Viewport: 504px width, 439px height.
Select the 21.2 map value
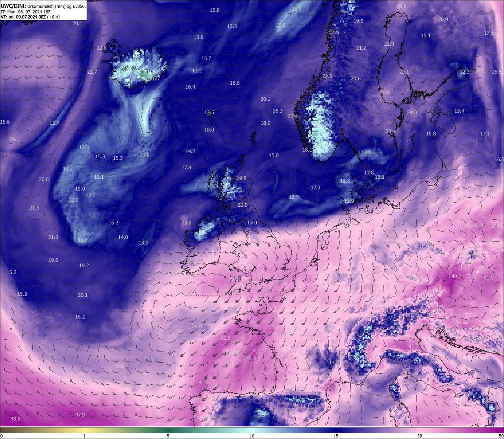click(x=361, y=48)
